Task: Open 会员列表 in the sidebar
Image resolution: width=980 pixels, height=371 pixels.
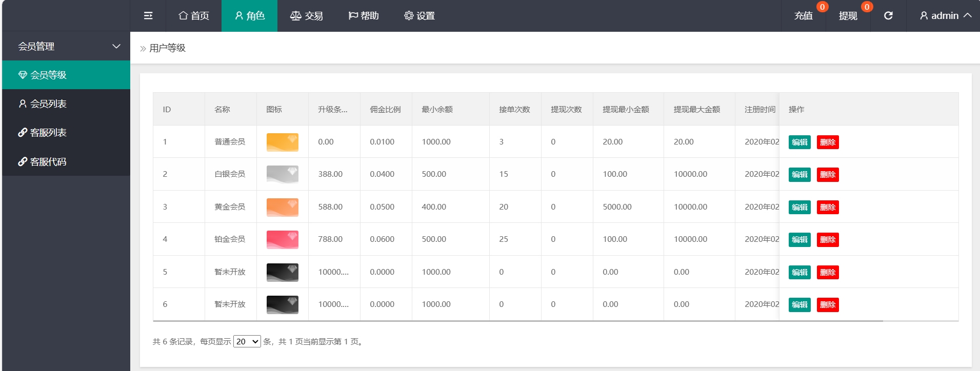Action: pos(48,104)
